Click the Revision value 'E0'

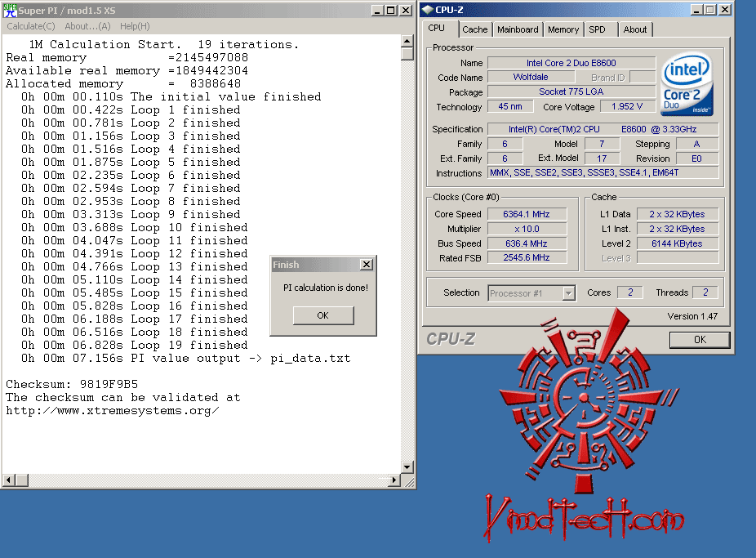pos(697,158)
